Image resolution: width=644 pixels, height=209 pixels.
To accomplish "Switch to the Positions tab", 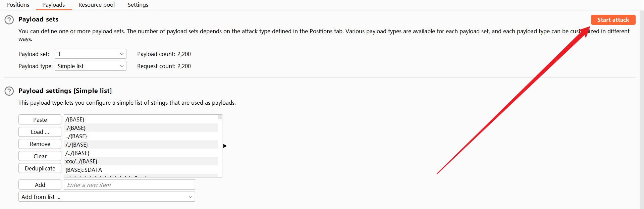I will [x=18, y=5].
